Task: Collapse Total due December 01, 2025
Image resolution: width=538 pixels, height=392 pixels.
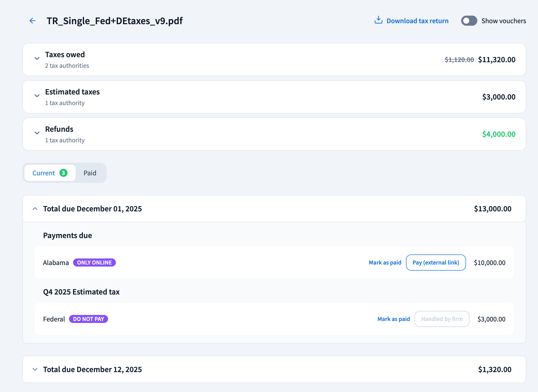Action: tap(35, 209)
